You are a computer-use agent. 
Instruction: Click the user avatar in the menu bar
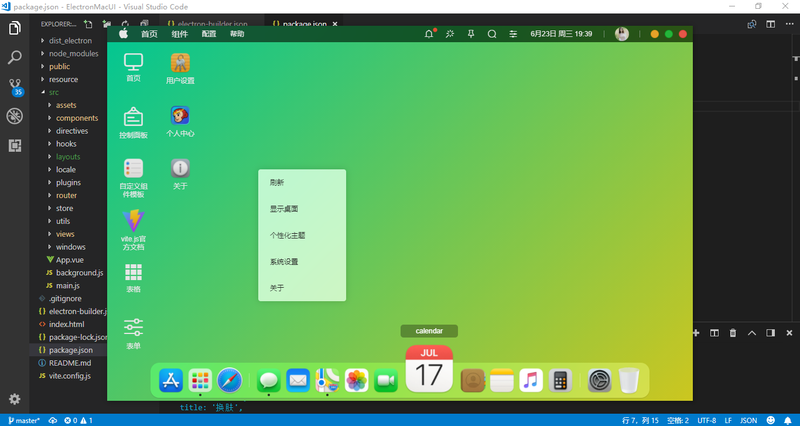tap(621, 34)
